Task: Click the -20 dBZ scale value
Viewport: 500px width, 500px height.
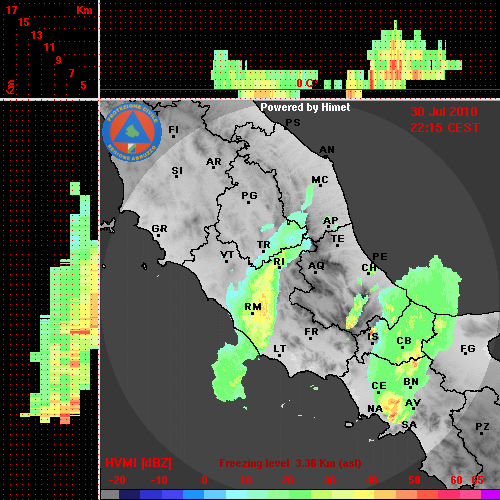Action: pyautogui.click(x=117, y=480)
